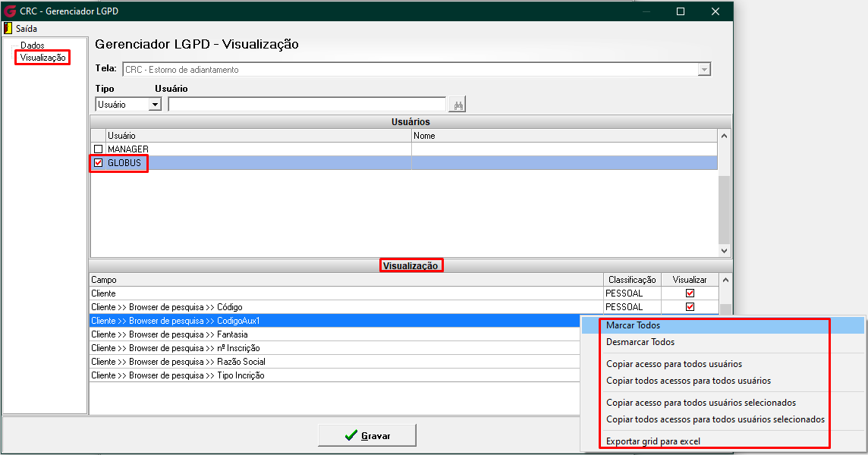Uncheck the GLOBUS user checkbox

pyautogui.click(x=98, y=163)
